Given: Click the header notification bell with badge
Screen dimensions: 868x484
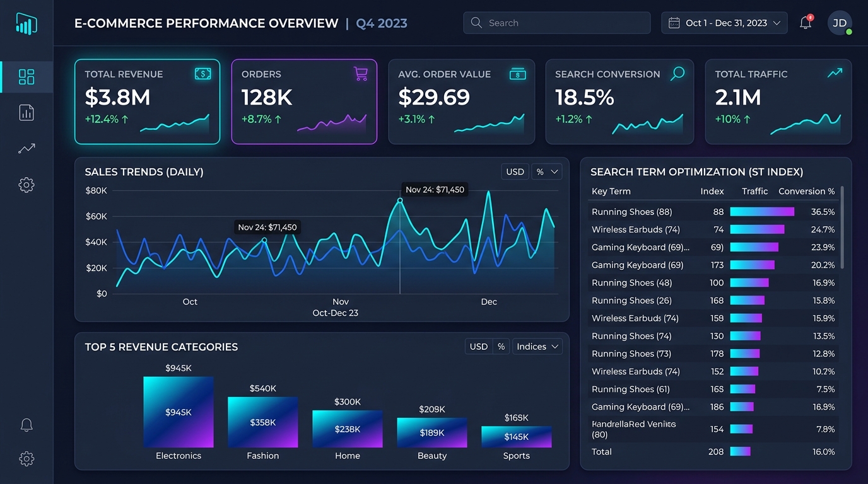Looking at the screenshot, I should (x=806, y=23).
